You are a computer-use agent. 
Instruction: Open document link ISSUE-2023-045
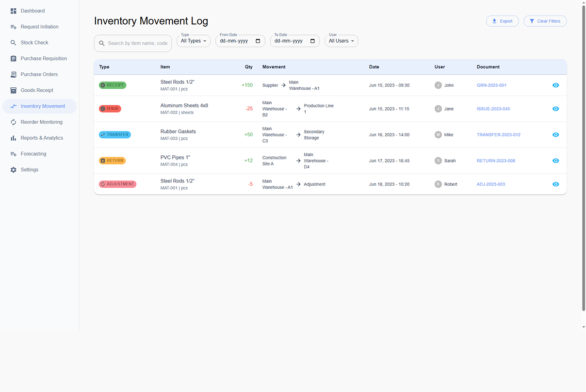coord(493,109)
